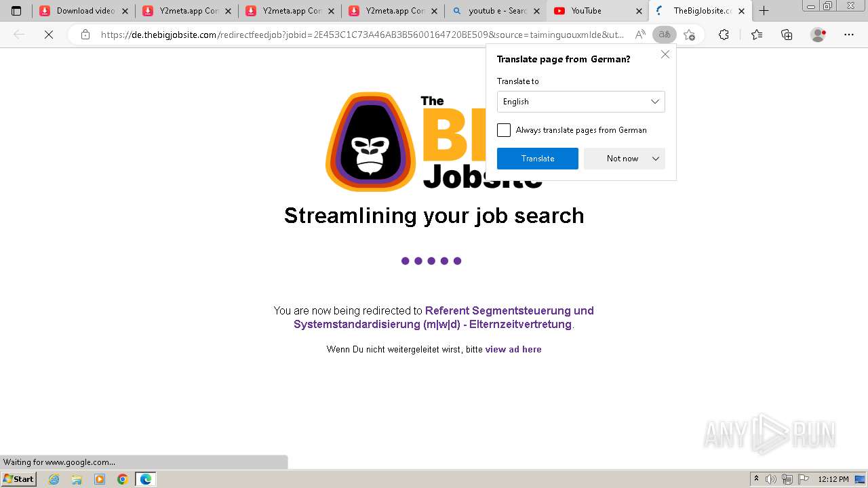Open the media player taskbar icon
Viewport: 868px width, 488px height.
pos(100,479)
